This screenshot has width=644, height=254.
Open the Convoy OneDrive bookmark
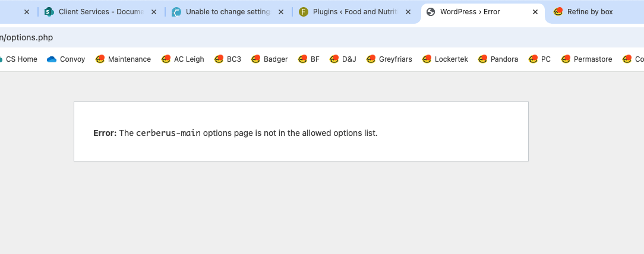click(66, 59)
